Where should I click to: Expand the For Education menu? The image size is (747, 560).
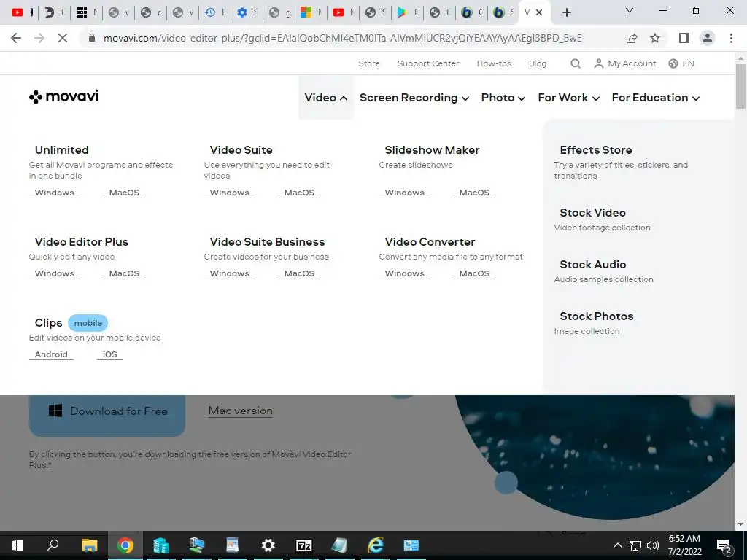click(x=656, y=98)
